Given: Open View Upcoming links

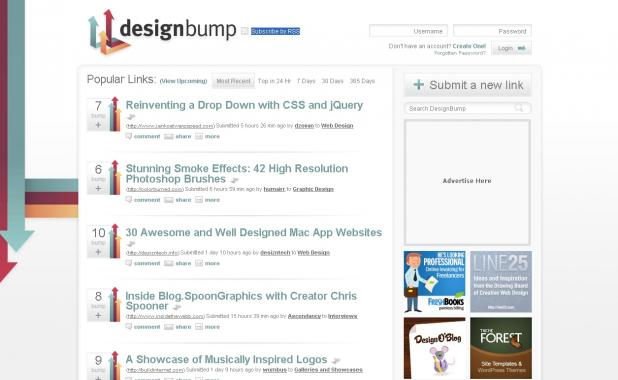Looking at the screenshot, I should (x=183, y=81).
